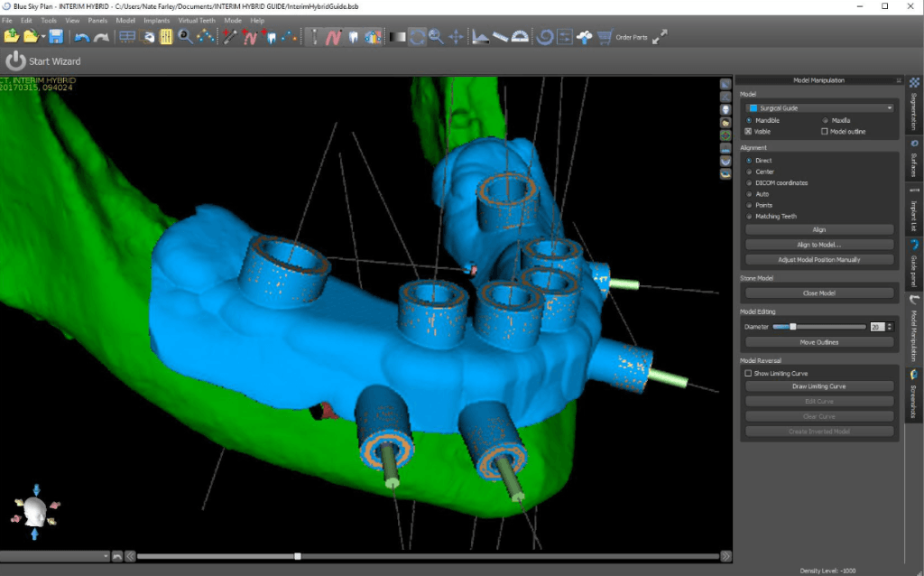
Task: Click the cloud upload icon
Action: 584,37
